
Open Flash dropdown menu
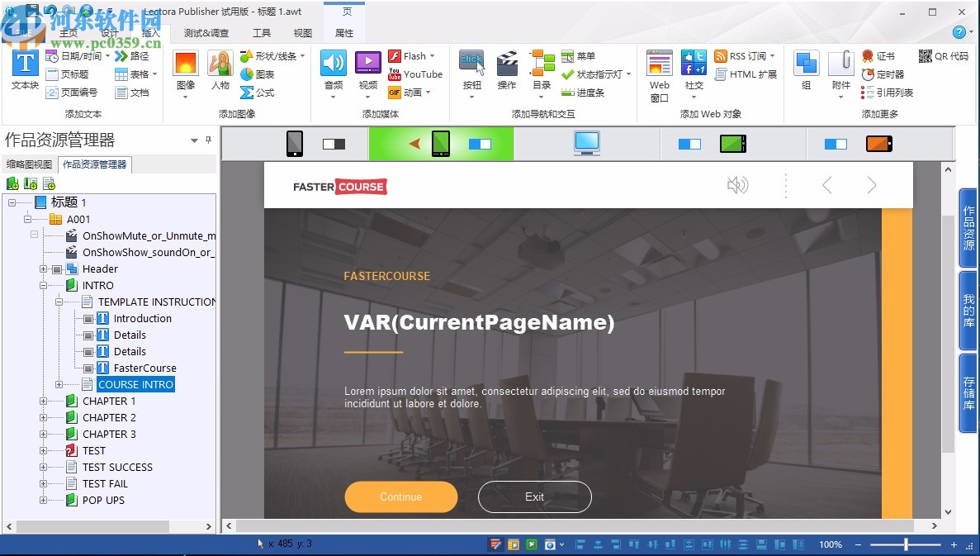[x=432, y=56]
